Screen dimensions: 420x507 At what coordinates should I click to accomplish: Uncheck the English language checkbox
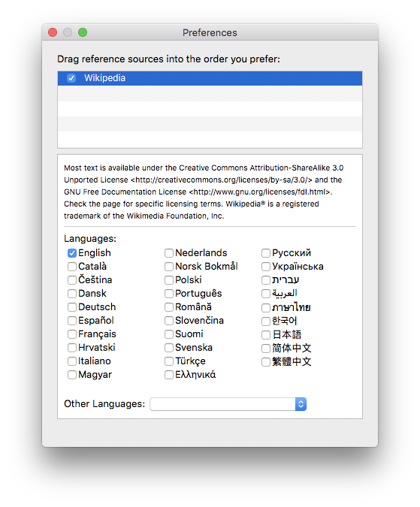72,253
